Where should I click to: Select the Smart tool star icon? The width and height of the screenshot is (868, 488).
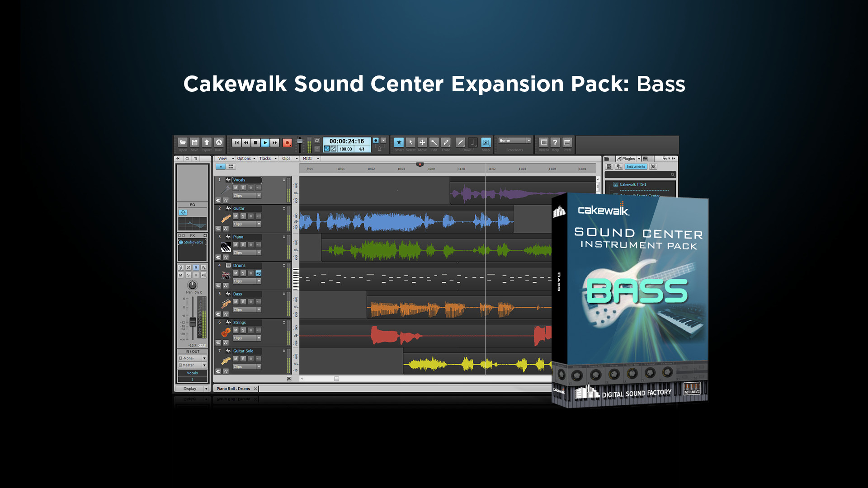[399, 142]
